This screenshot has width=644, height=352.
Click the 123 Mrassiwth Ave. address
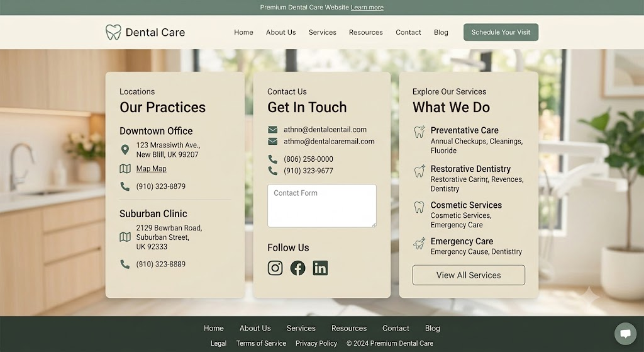pyautogui.click(x=169, y=150)
